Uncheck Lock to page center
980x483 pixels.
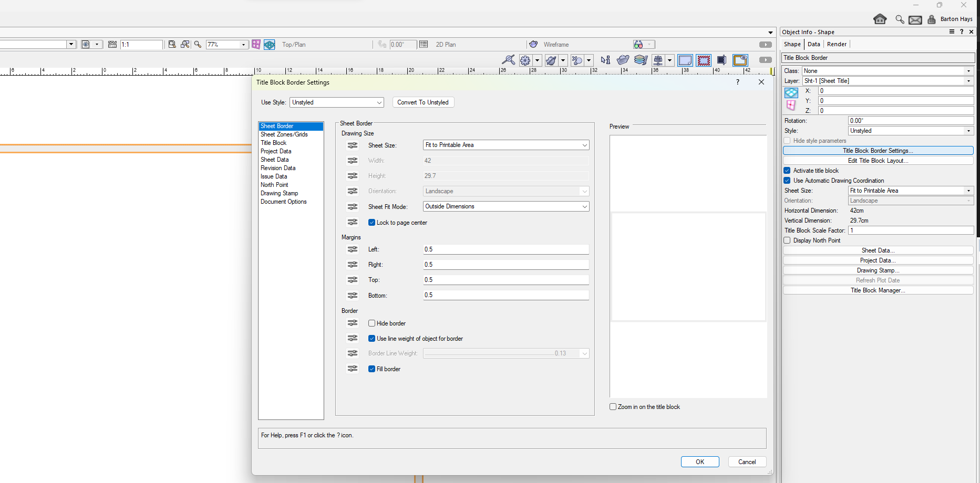pyautogui.click(x=372, y=223)
